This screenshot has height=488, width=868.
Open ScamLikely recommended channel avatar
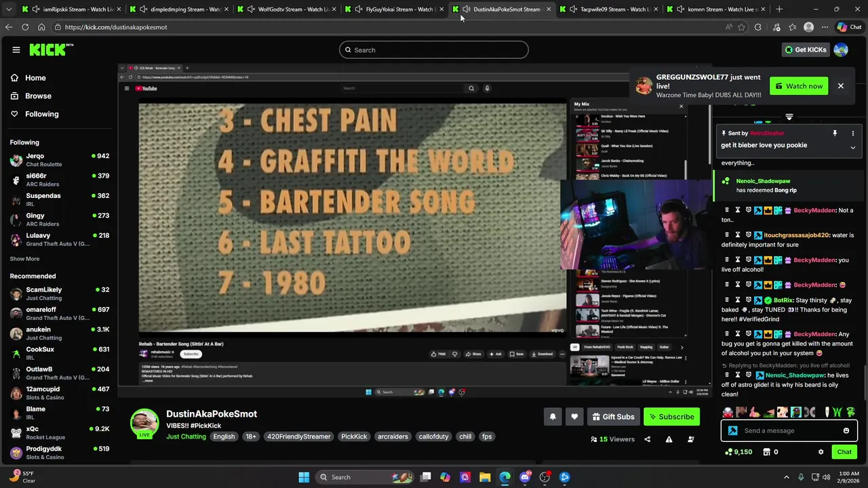click(16, 293)
